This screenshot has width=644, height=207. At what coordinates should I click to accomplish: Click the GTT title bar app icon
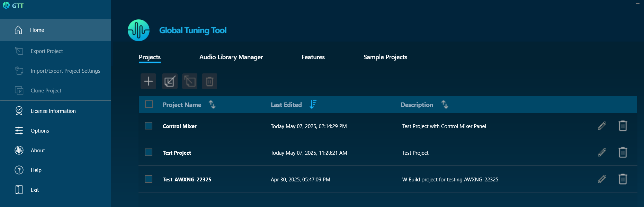point(6,5)
